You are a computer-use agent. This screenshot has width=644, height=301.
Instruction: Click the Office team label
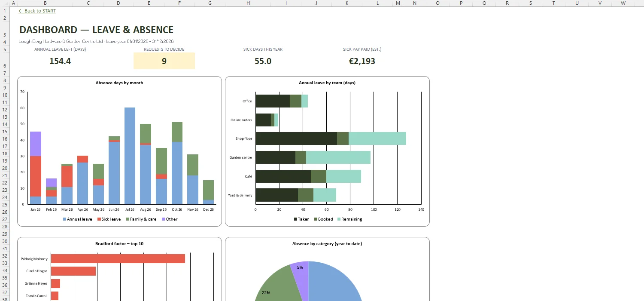tap(247, 101)
